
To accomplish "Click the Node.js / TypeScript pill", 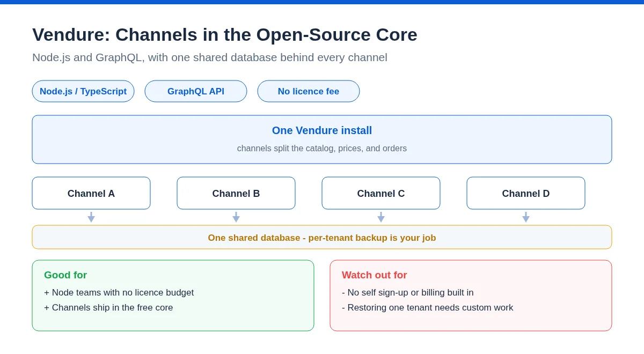I will pyautogui.click(x=83, y=91).
